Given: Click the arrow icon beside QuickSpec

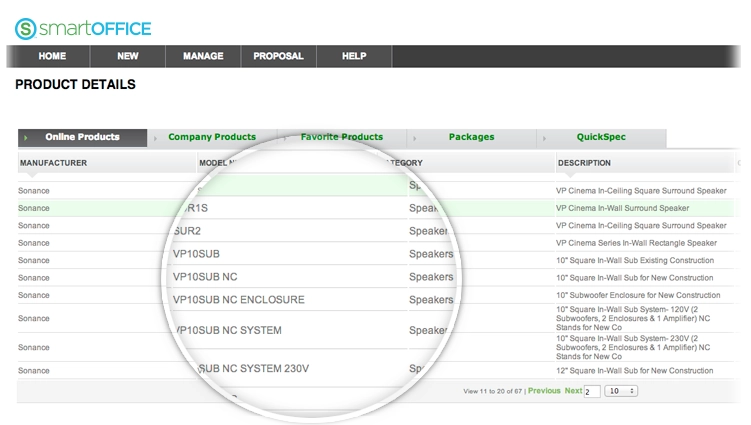Looking at the screenshot, I should pyautogui.click(x=544, y=138).
